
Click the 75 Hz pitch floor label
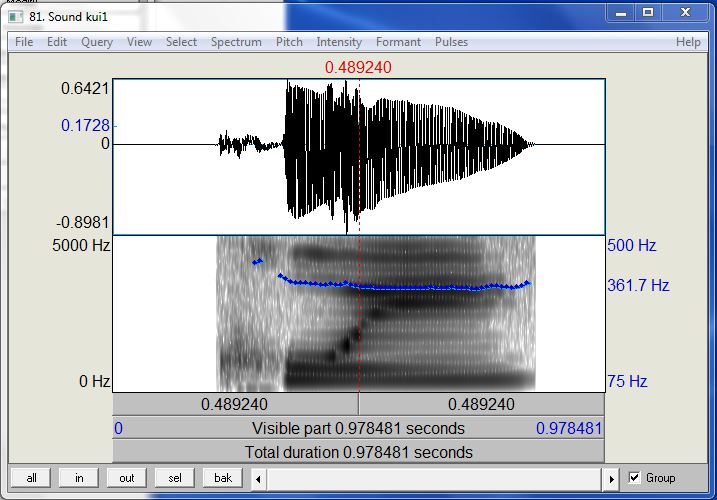627,381
